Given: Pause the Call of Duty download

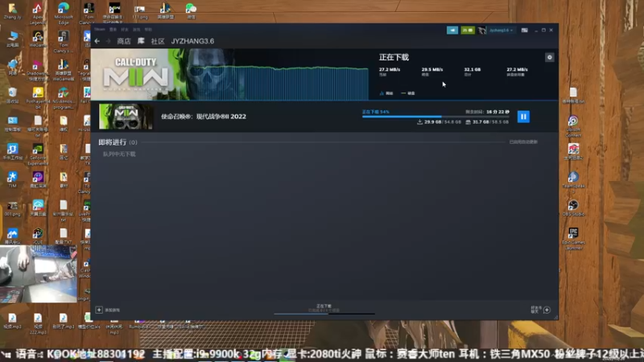Looking at the screenshot, I should click(x=523, y=117).
